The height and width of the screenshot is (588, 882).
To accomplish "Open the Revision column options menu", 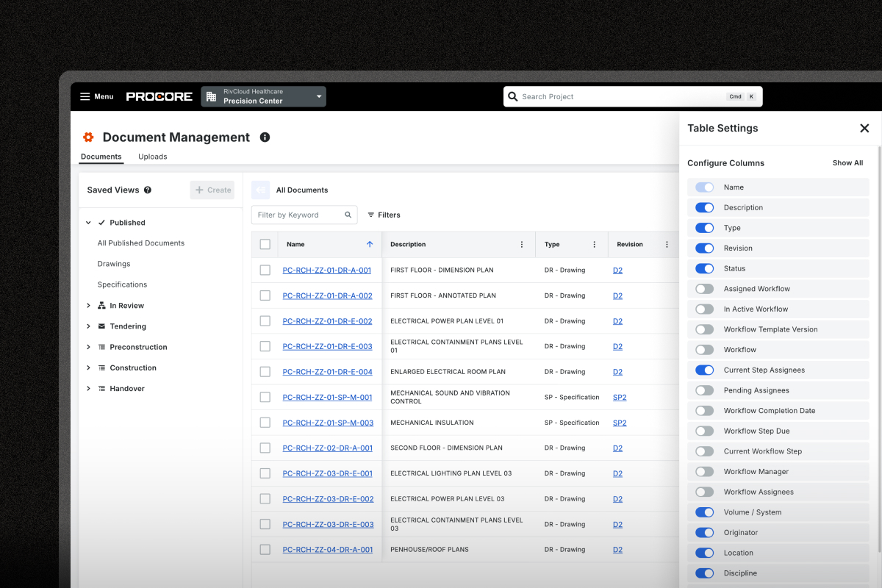I will click(667, 245).
